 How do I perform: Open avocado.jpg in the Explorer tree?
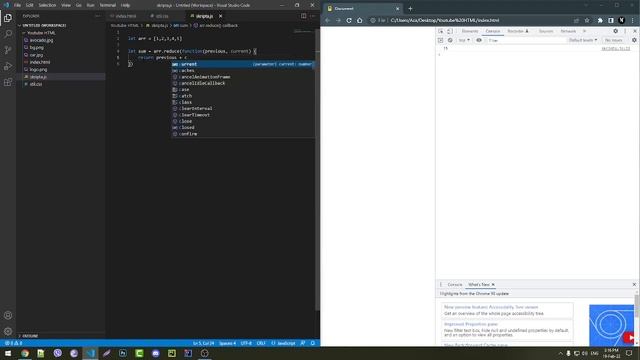pos(41,40)
